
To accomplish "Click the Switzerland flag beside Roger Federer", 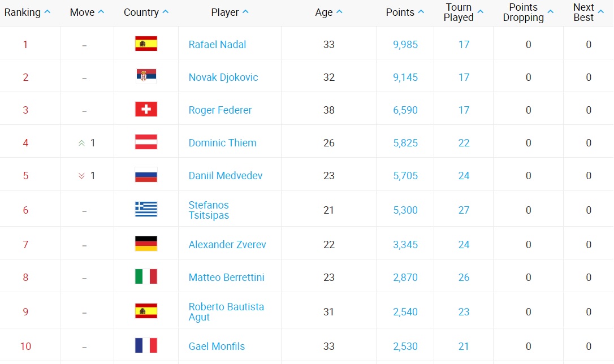I will click(x=146, y=110).
